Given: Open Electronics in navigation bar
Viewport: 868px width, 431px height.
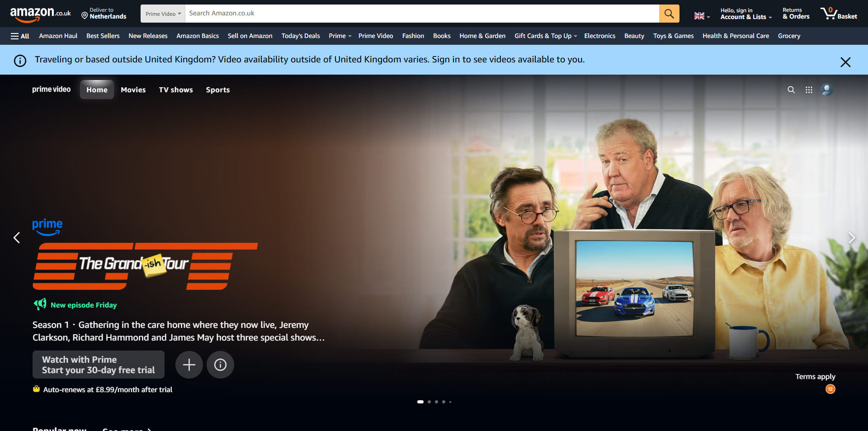Looking at the screenshot, I should pos(599,36).
